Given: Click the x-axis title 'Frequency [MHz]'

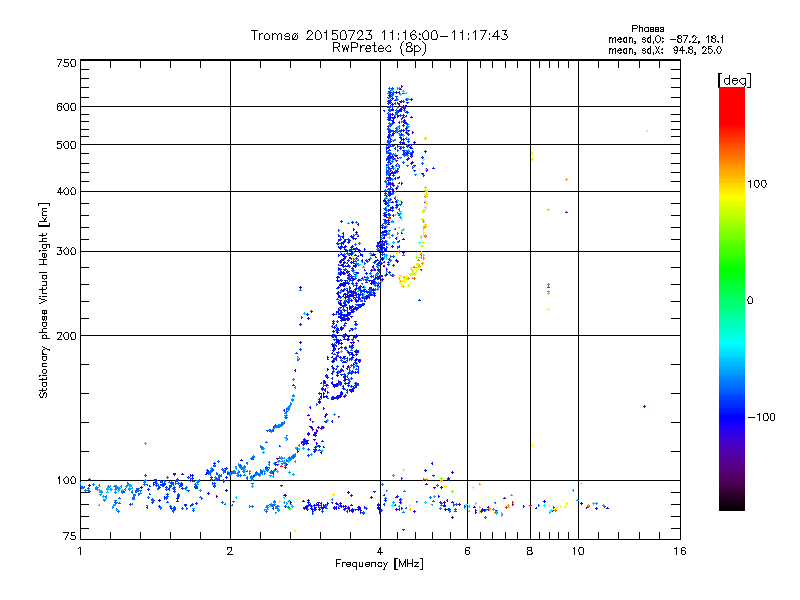Looking at the screenshot, I should [379, 564].
